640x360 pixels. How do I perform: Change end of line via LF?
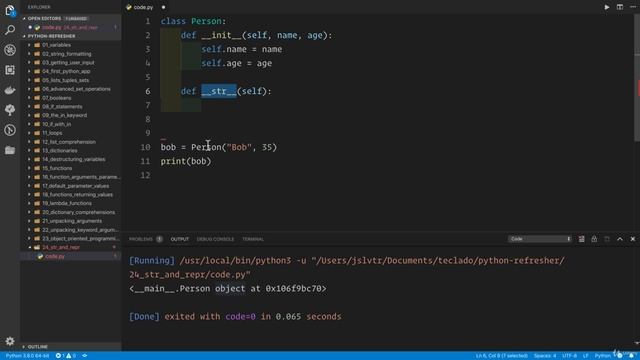585,356
